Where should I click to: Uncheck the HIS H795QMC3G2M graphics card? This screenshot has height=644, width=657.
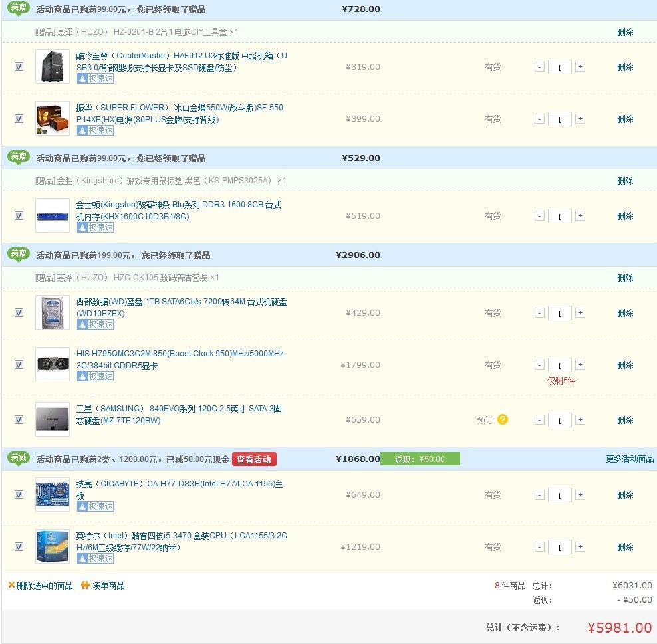pyautogui.click(x=19, y=365)
